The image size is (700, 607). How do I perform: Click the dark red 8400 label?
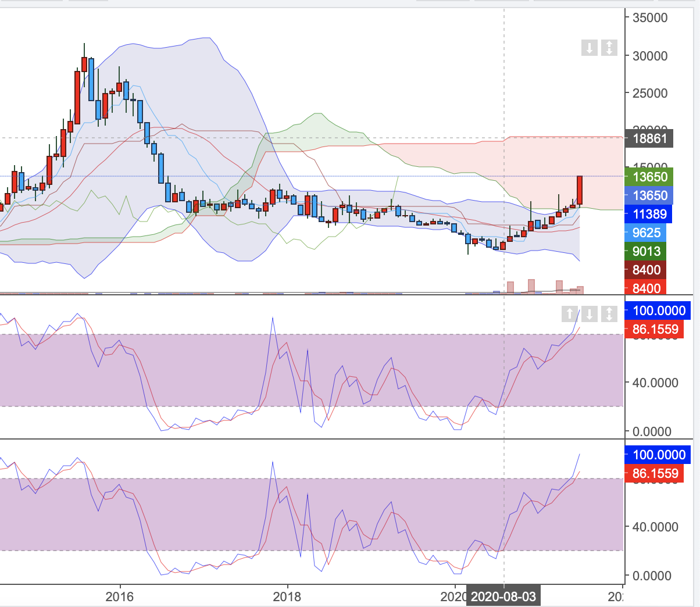(646, 270)
